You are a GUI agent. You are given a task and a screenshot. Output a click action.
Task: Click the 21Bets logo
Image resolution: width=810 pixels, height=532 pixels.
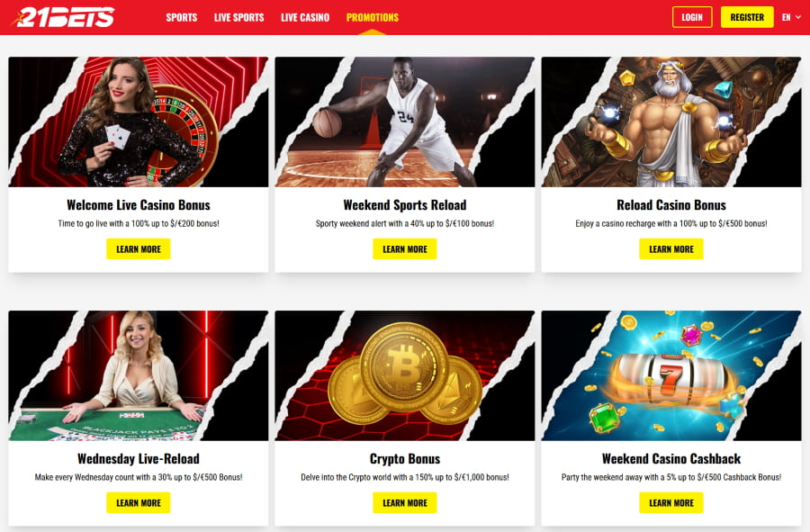click(x=63, y=17)
